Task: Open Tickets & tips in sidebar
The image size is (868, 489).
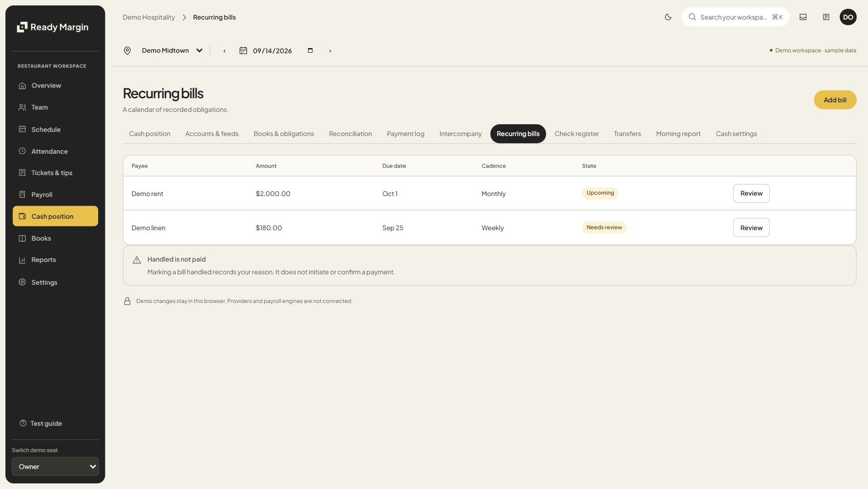Action: click(x=55, y=173)
